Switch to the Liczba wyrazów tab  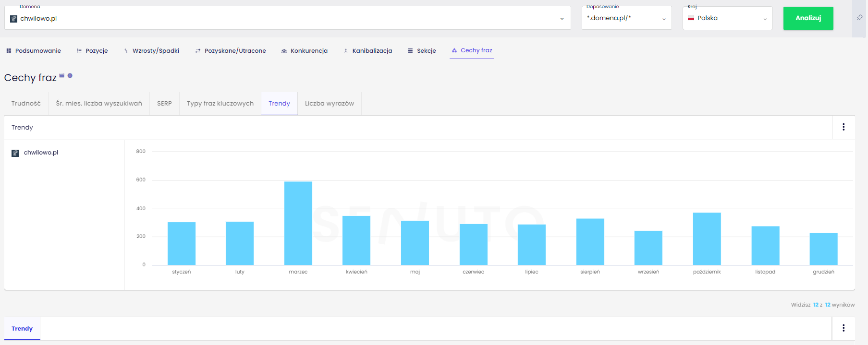(x=330, y=104)
